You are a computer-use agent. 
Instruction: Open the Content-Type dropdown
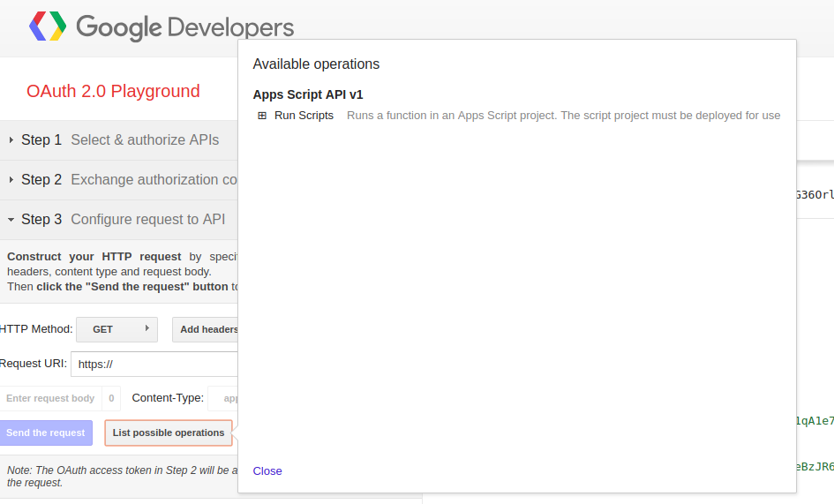(223, 398)
